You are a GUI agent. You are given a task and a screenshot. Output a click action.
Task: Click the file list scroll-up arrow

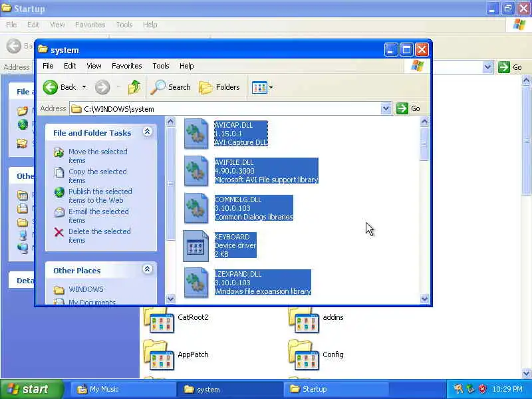coord(424,122)
